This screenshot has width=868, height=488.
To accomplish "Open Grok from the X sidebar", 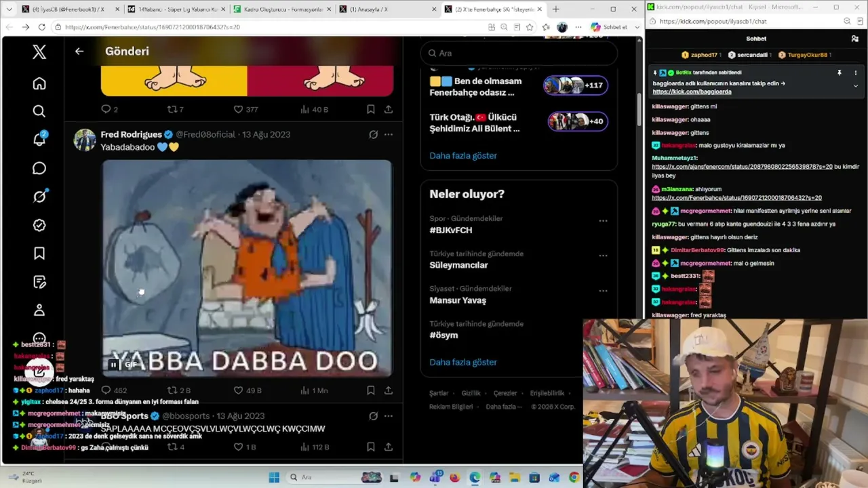I will (x=39, y=197).
